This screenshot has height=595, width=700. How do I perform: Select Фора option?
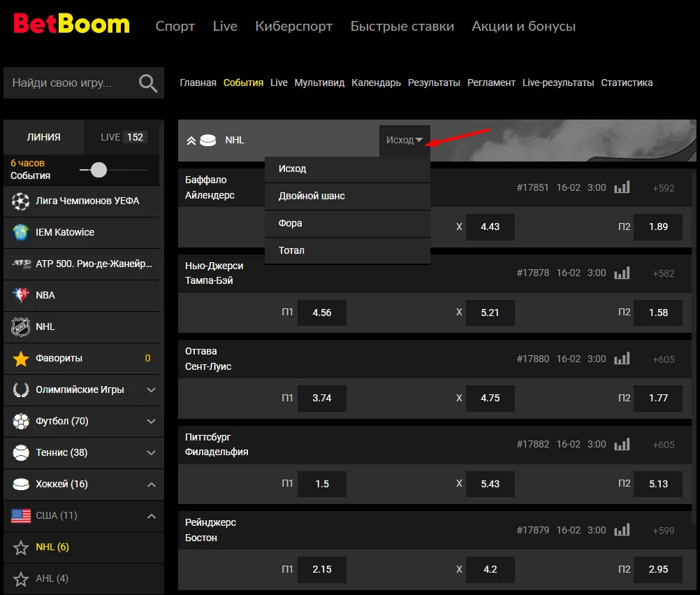coord(347,223)
